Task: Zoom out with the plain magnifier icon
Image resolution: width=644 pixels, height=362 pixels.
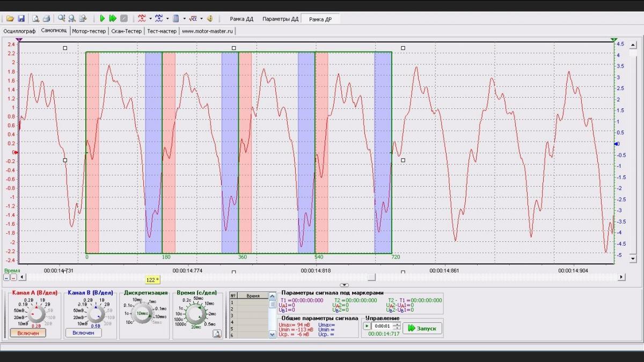Action: (x=72, y=18)
